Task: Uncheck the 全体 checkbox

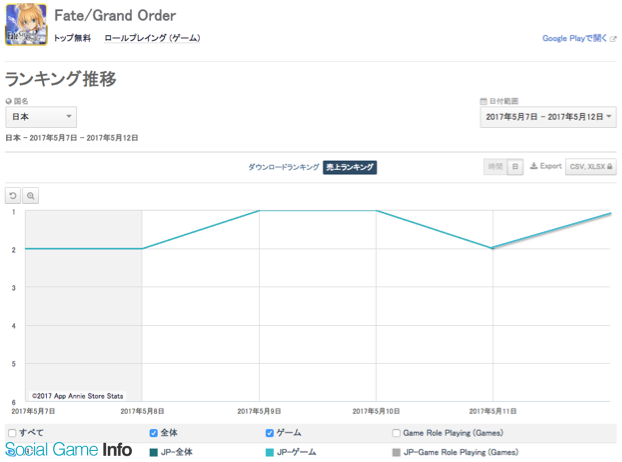Action: [x=154, y=433]
